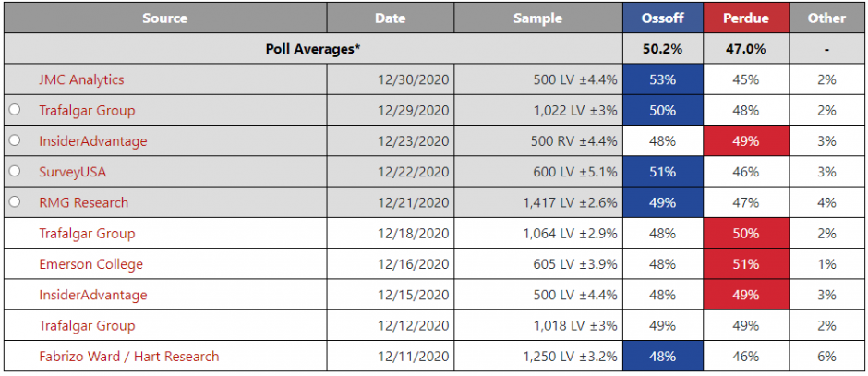
Task: Click the SurveyUSA source link
Action: pyautogui.click(x=70, y=172)
